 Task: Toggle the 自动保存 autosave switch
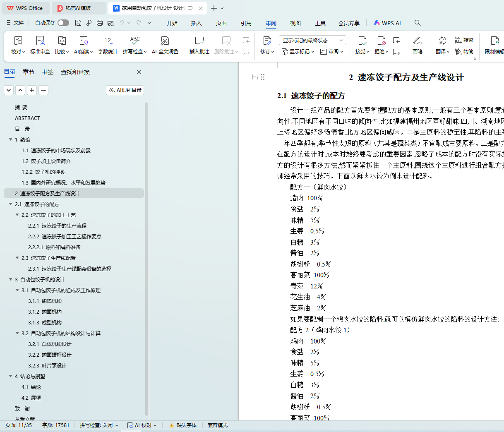pos(63,23)
